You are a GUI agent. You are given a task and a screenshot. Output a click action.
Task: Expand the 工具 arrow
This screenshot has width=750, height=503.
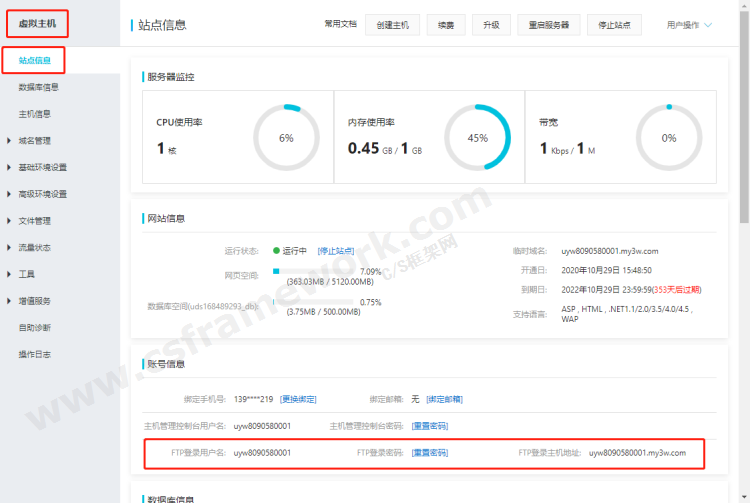tap(9, 274)
